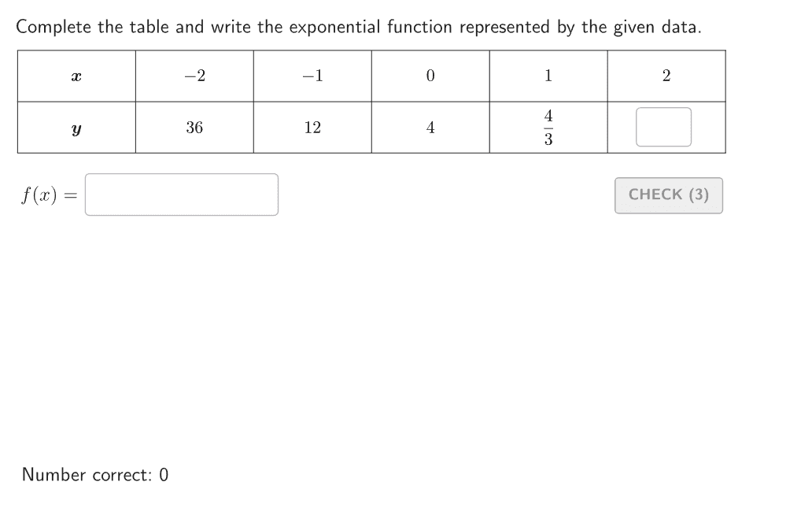Viewport: 812px width, 508px height.
Task: Click the fraction 4/3 in the y row
Action: tap(548, 128)
